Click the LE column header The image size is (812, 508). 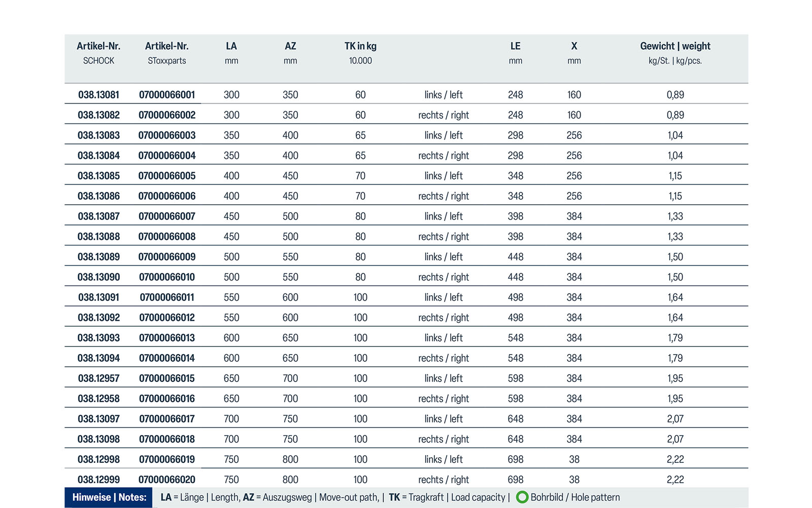click(x=515, y=46)
